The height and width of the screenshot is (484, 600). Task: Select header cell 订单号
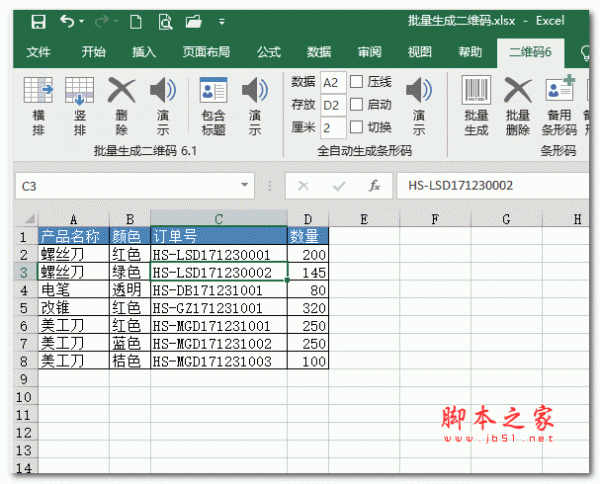tap(218, 236)
